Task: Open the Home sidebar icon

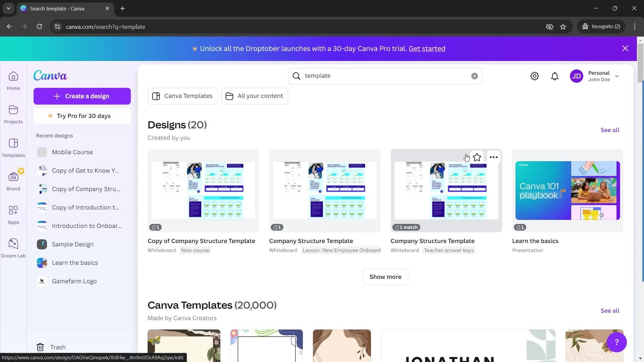Action: (x=13, y=81)
